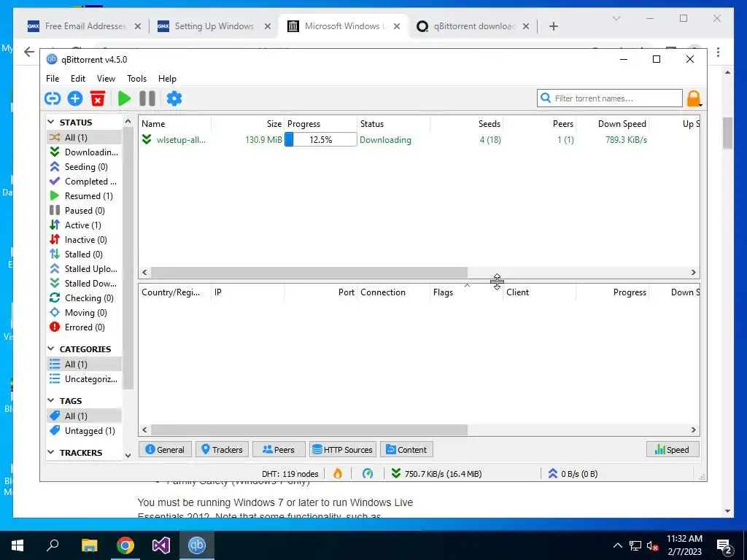
Task: Select the Uncategorized category filter
Action: pyautogui.click(x=85, y=379)
